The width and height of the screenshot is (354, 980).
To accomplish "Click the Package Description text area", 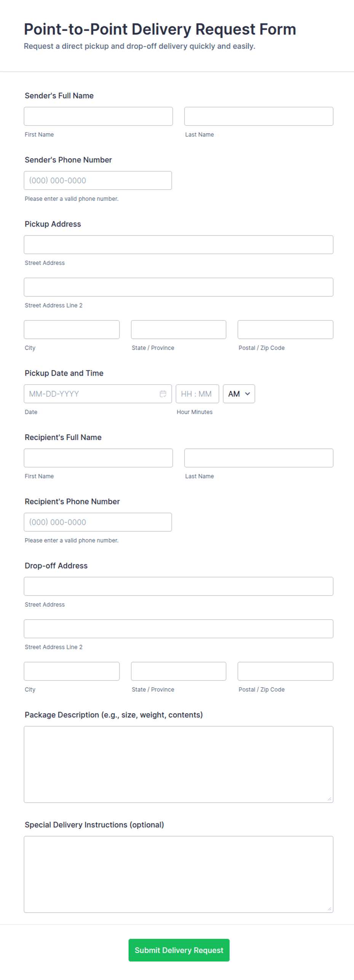I will [x=179, y=764].
